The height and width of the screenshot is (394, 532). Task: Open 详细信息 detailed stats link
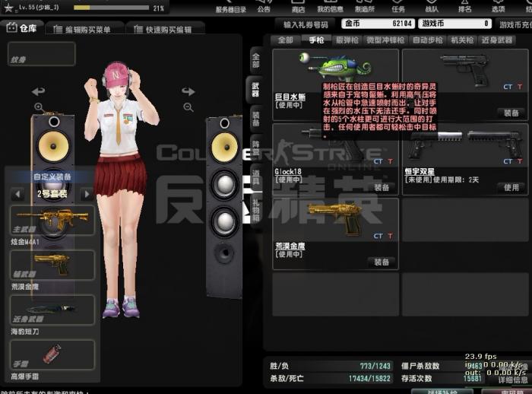(513, 380)
